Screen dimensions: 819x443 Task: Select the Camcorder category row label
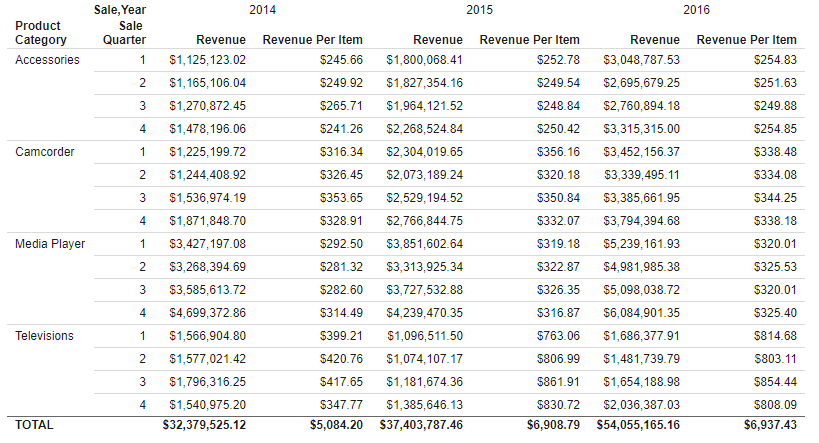45,152
